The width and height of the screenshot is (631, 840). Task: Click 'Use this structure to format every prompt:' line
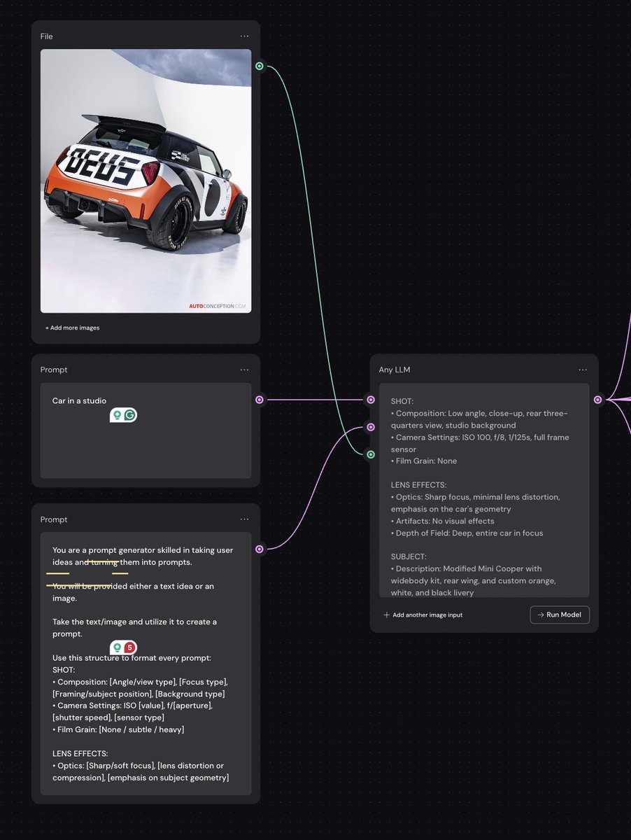132,658
